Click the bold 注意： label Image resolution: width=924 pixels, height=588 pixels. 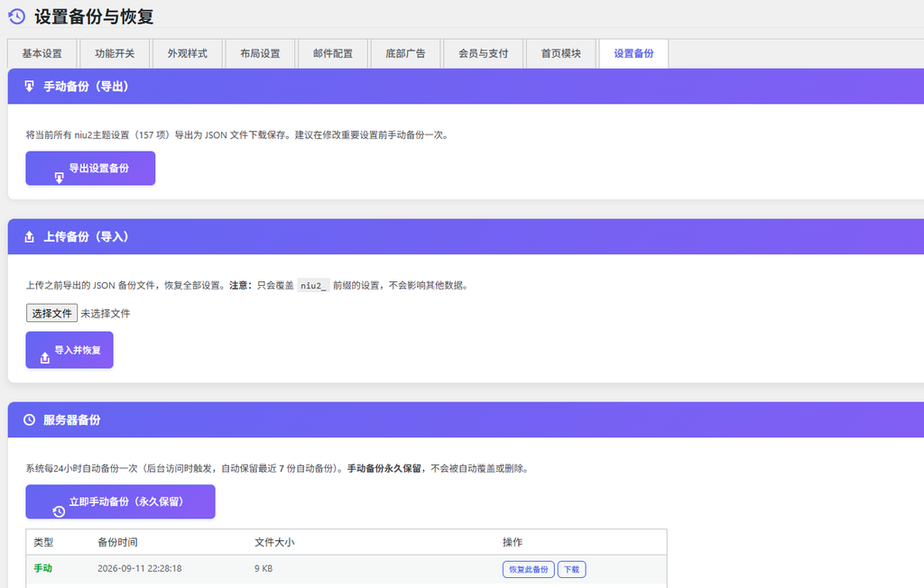(240, 285)
